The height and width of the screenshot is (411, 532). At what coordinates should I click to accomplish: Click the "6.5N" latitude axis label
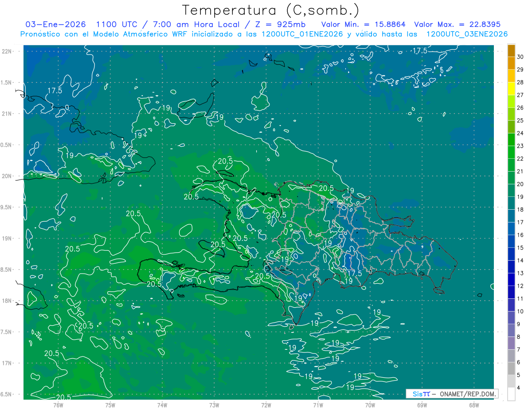[6, 394]
